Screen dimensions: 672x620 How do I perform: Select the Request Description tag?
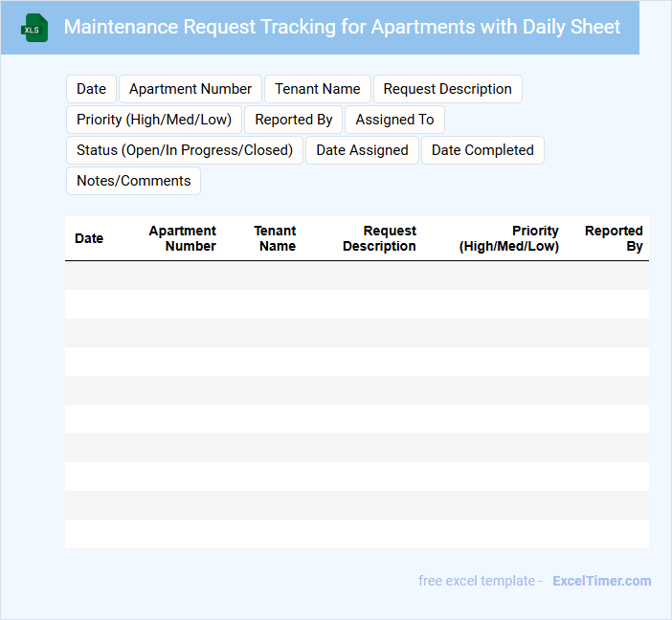[447, 89]
